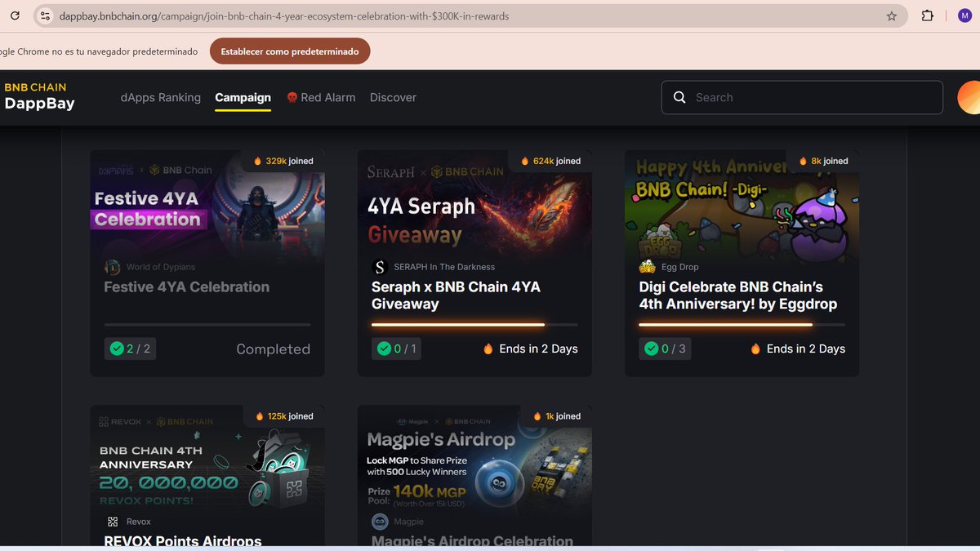Click the Seraph giveaway progress bar
Image resolution: width=980 pixels, height=551 pixels.
coord(474,324)
